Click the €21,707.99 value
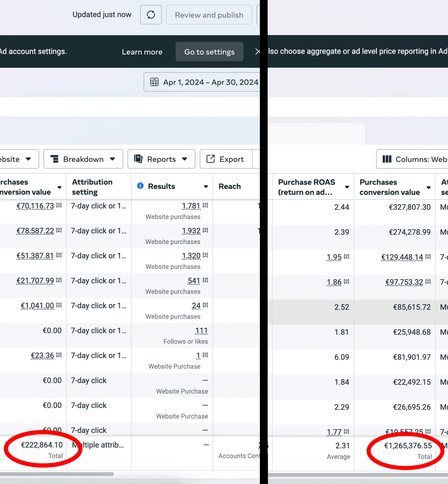The width and height of the screenshot is (448, 484). [35, 281]
